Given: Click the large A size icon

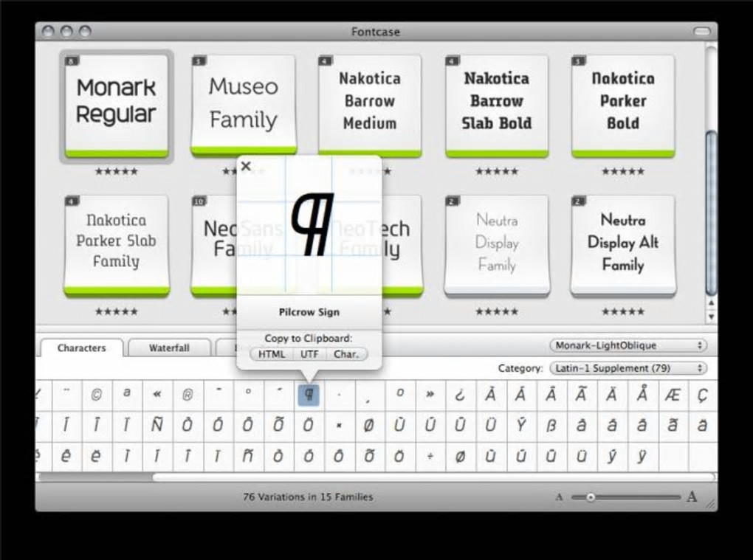Looking at the screenshot, I should point(692,496).
